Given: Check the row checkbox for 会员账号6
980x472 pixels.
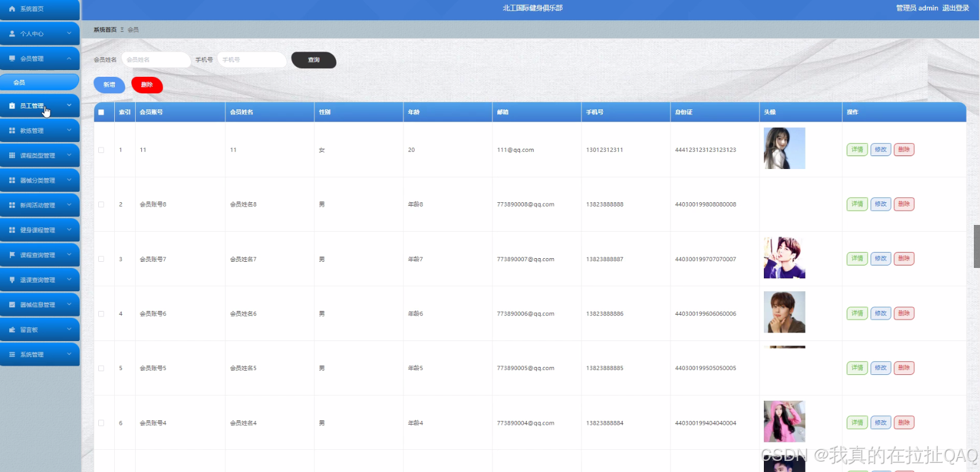Looking at the screenshot, I should [101, 314].
